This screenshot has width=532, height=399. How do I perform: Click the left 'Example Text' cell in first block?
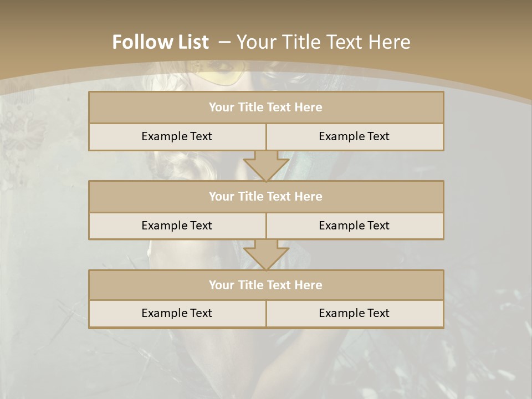click(x=177, y=137)
